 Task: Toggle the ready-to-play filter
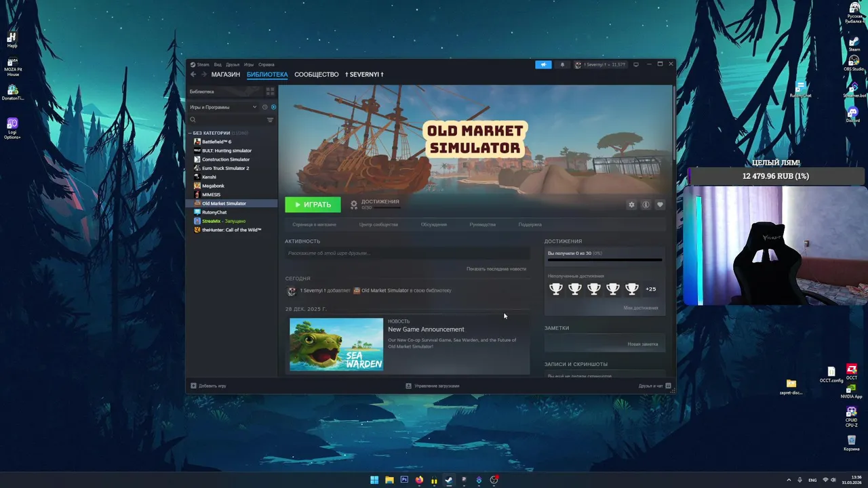(273, 107)
